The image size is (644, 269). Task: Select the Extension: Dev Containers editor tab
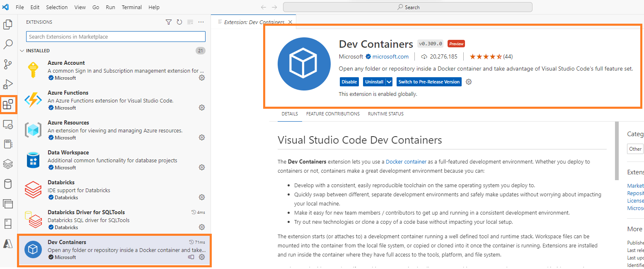[x=253, y=22]
